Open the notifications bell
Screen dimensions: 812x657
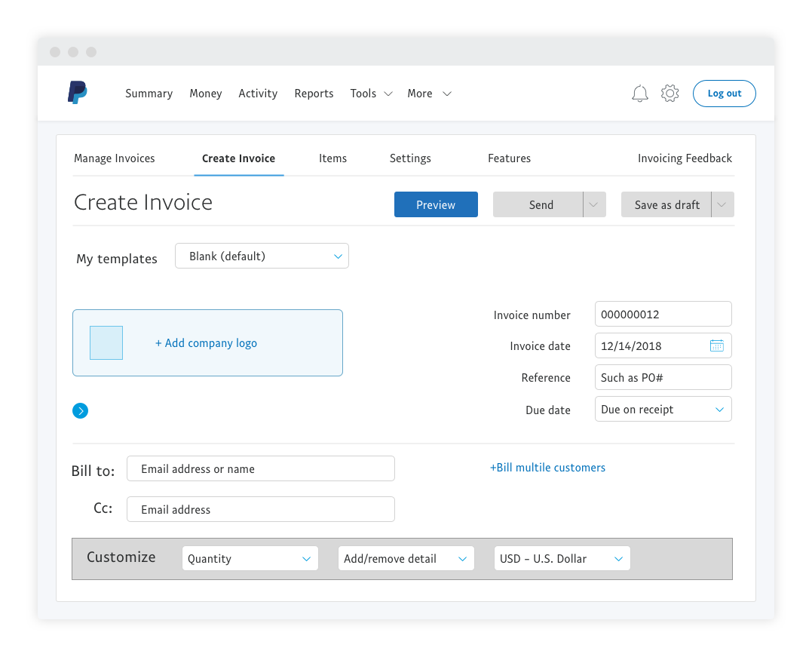pos(640,94)
